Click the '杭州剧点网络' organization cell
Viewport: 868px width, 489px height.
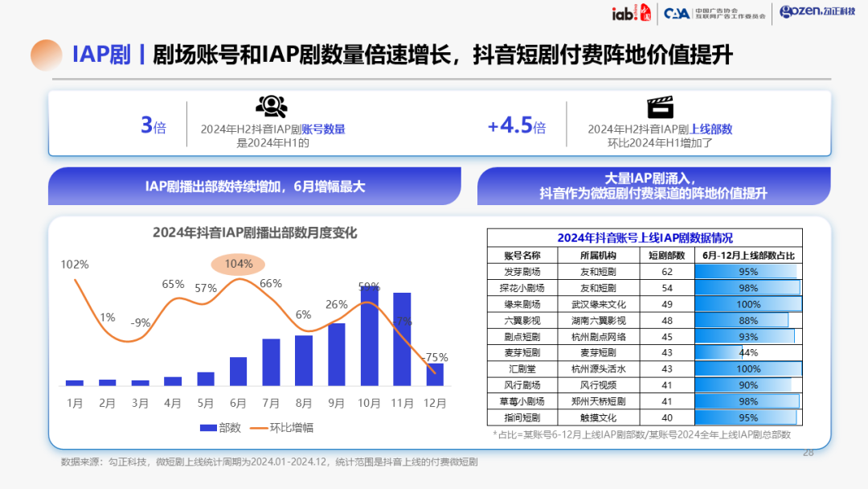click(x=599, y=337)
